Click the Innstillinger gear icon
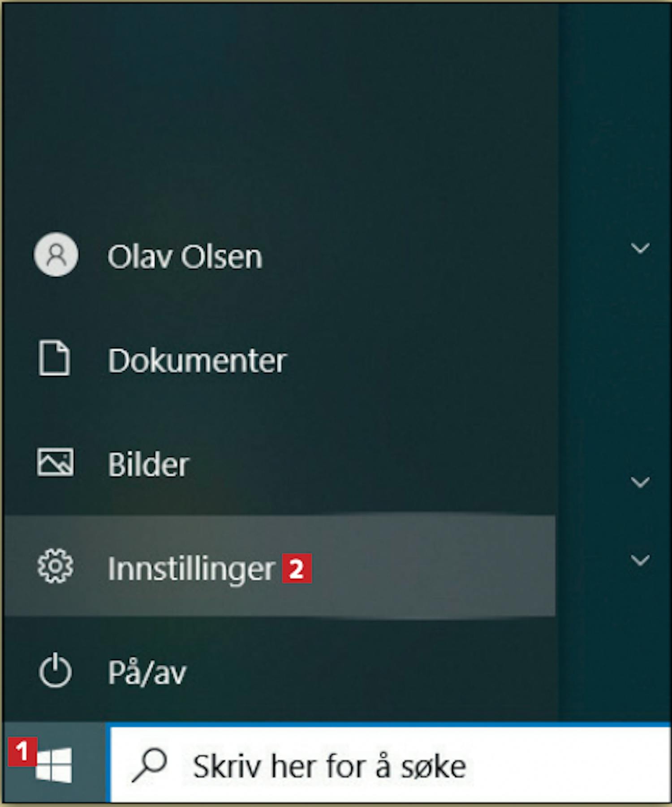The width and height of the screenshot is (672, 807). tap(55, 566)
